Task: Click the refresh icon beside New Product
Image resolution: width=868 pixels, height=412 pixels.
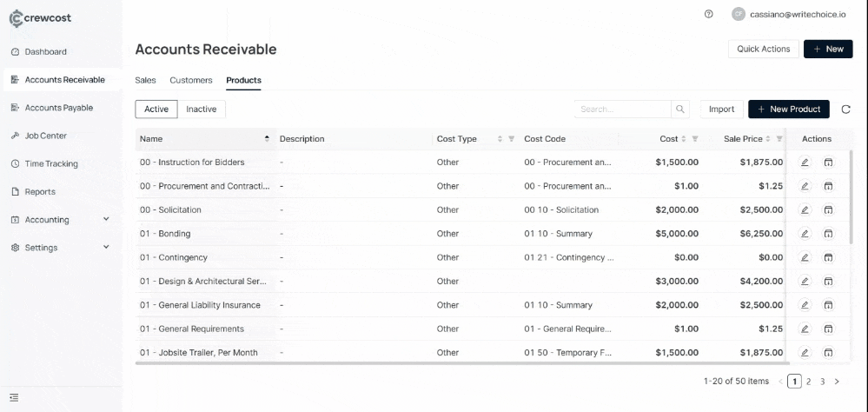Action: [x=846, y=110]
